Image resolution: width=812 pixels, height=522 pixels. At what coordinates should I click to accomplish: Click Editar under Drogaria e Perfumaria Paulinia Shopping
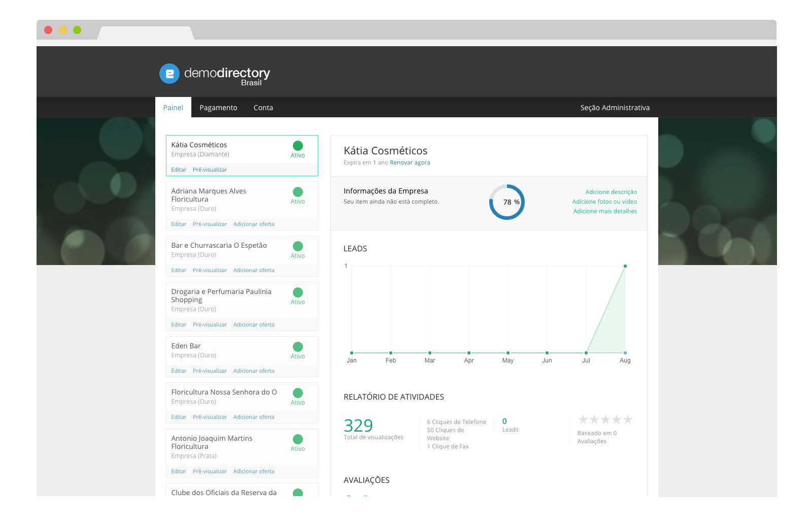[x=179, y=324]
